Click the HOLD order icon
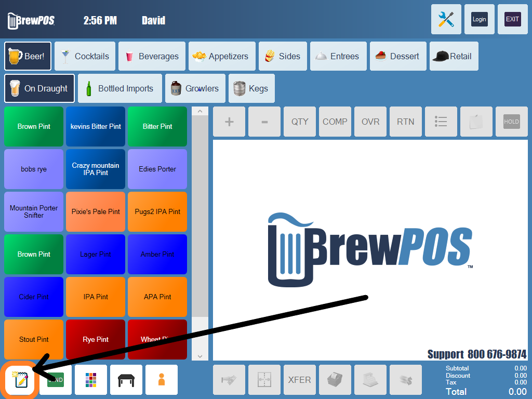Viewport: 532px width, 399px height. tap(511, 122)
